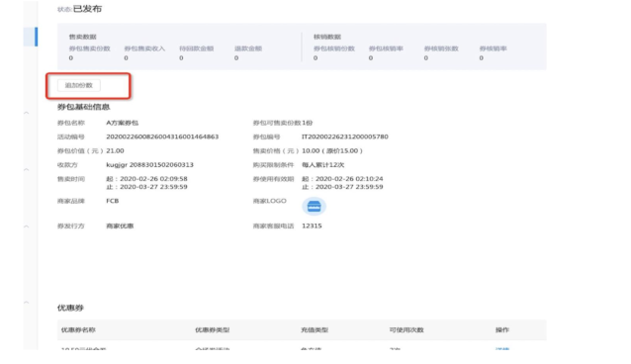Viewport: 631px width, 364px height.
Task: Toggle the sidebar chevron beside 券发行方 row
Action: tap(27, 227)
